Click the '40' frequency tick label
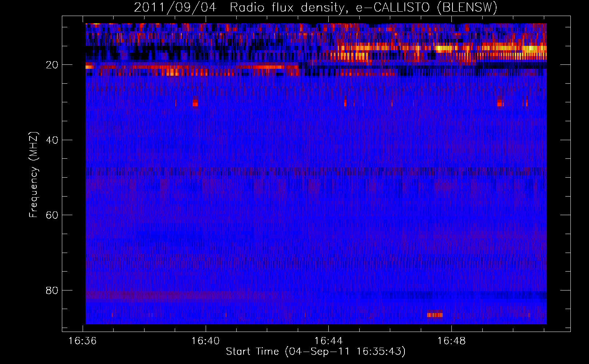 [x=52, y=140]
